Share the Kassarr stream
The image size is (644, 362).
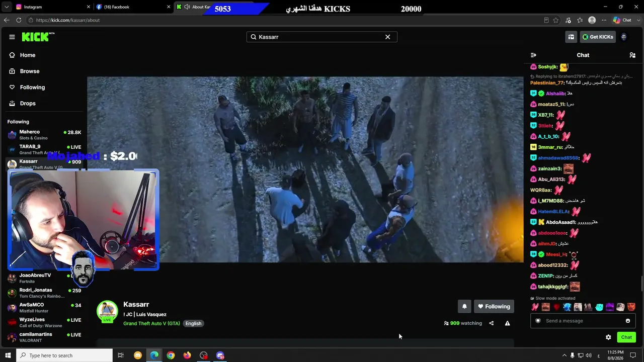click(492, 323)
